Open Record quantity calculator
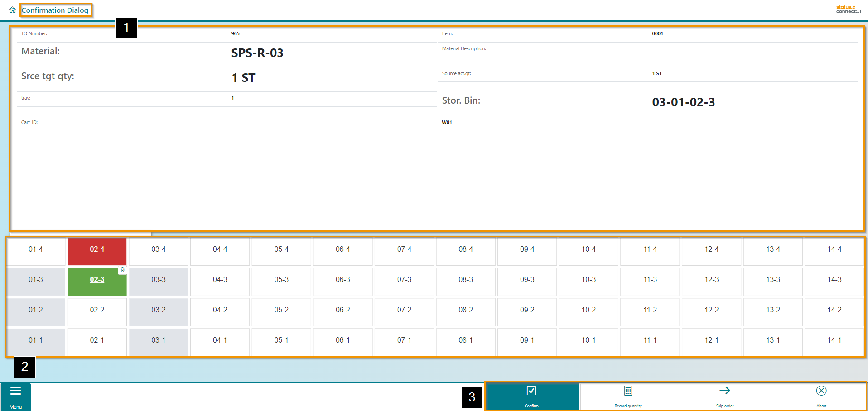This screenshot has width=868, height=411. 628,396
